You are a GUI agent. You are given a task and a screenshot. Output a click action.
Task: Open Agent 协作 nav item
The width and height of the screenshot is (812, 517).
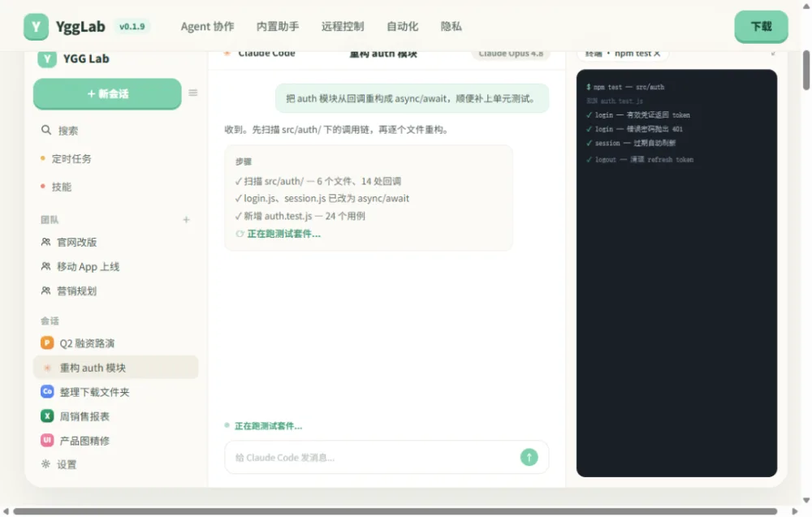tap(207, 27)
